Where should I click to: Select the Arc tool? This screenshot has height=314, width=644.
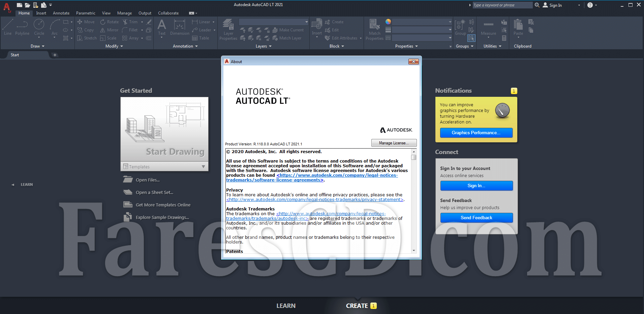(55, 27)
